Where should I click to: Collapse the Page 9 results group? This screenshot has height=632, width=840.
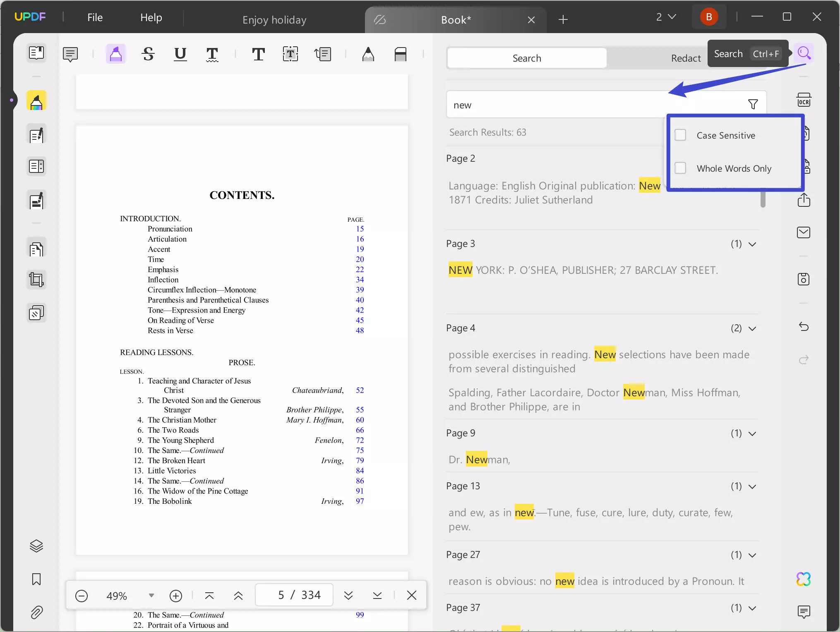tap(752, 433)
